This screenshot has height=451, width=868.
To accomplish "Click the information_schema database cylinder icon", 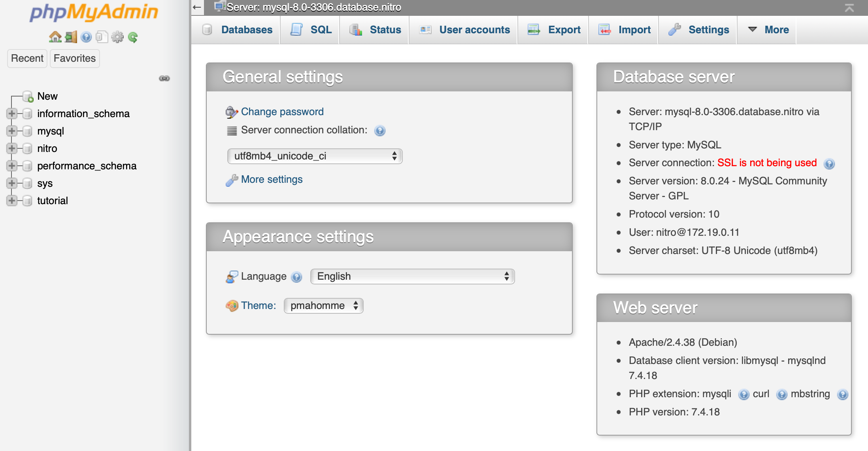I will tap(27, 114).
